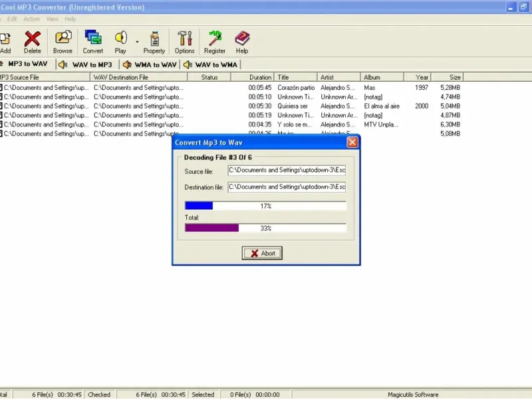Switch to the MP3 to WAV tab
Viewport: 532px width, 399px height.
pyautogui.click(x=27, y=64)
